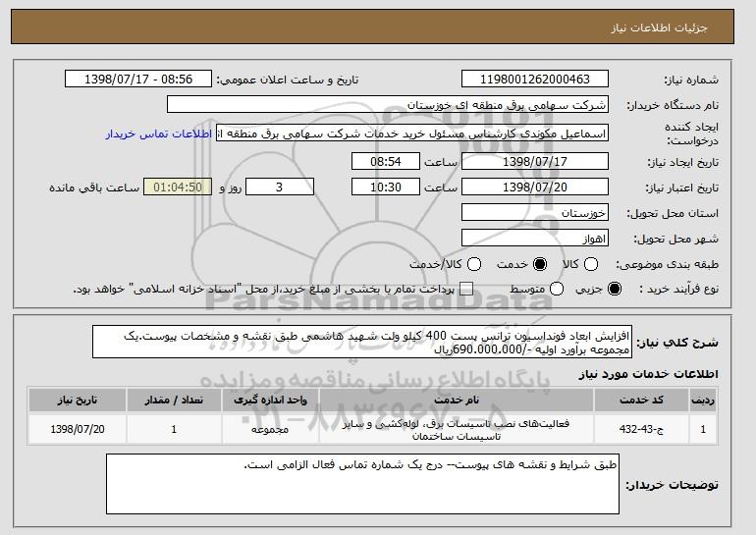Image resolution: width=756 pixels, height=535 pixels.
Task: Click the remaining time countdown 01:04:50
Action: [177, 187]
